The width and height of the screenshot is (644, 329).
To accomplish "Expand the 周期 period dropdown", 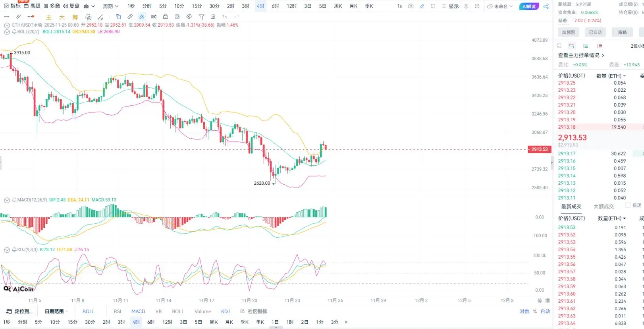I will [x=111, y=6].
